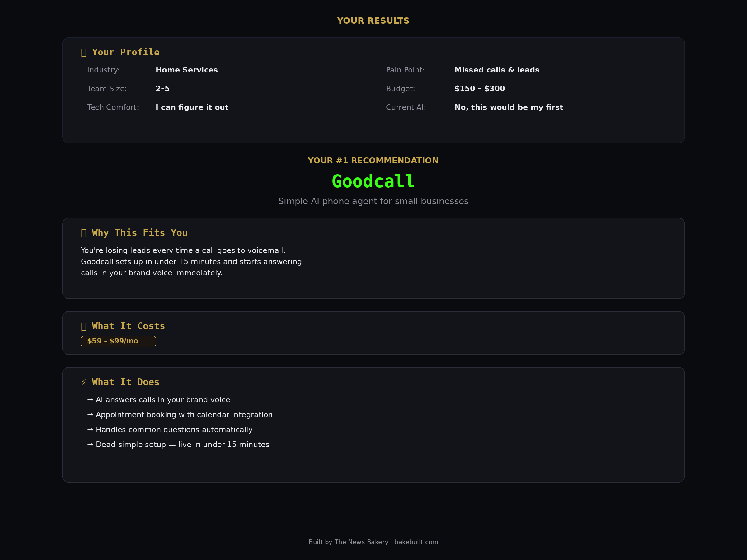Screen dimensions: 747x560
Task: Click the green 'Goodcall' title
Action: [x=373, y=181]
